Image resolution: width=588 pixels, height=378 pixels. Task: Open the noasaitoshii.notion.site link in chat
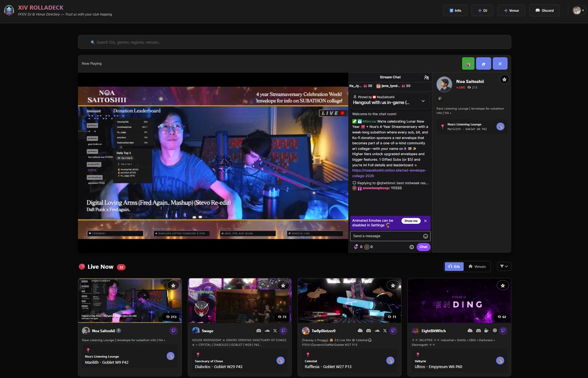pos(389,173)
